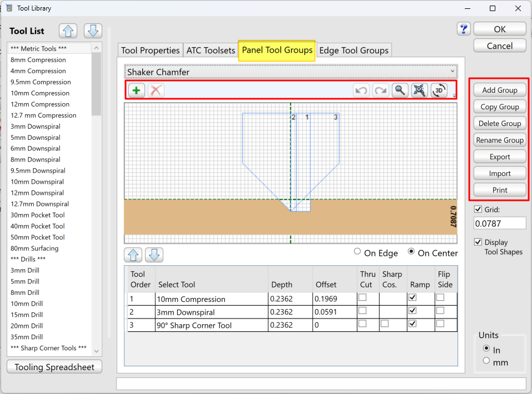The image size is (532, 394).
Task: Switch to the ATC Toolsets tab
Action: tap(210, 50)
